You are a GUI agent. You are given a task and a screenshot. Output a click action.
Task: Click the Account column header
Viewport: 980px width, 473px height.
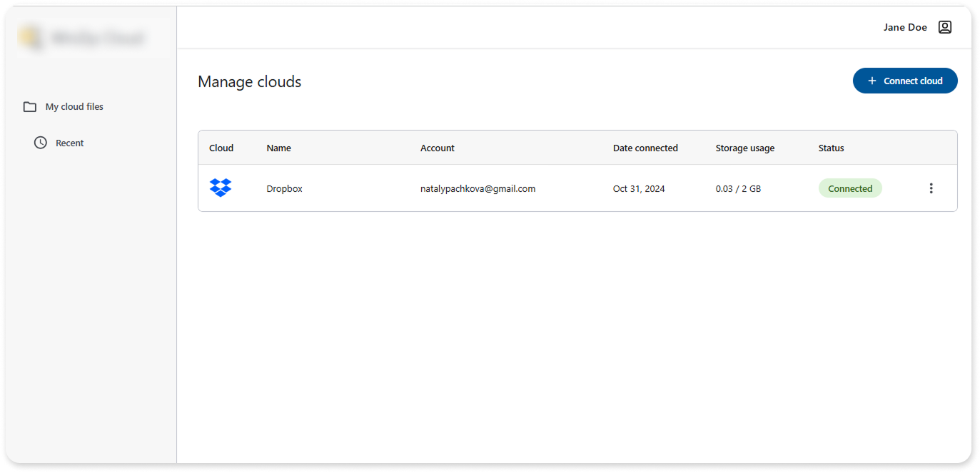tap(437, 148)
